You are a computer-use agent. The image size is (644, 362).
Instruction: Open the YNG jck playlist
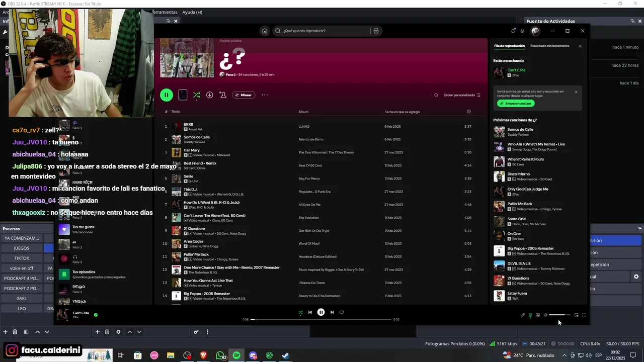tap(79, 301)
